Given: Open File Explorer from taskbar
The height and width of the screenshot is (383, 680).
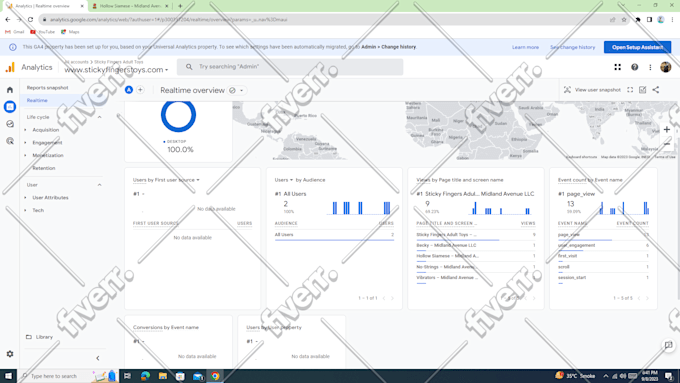Looking at the screenshot, I should 163,376.
